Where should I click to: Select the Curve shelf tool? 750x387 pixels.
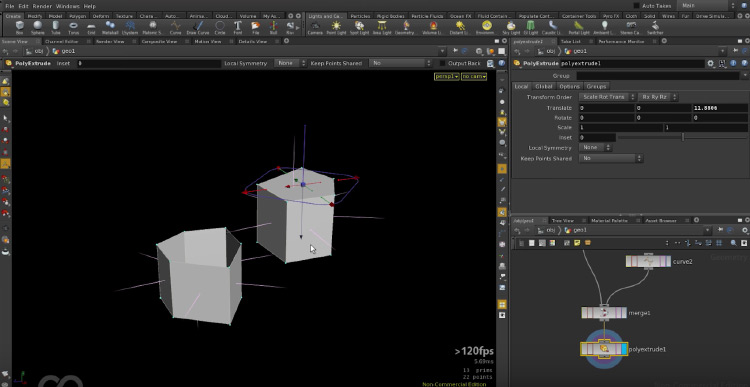tap(176, 28)
